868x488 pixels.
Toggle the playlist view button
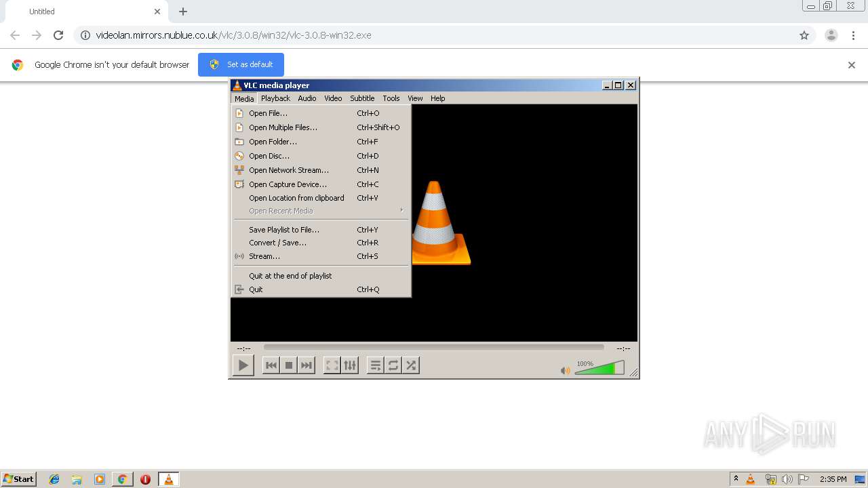tap(376, 365)
